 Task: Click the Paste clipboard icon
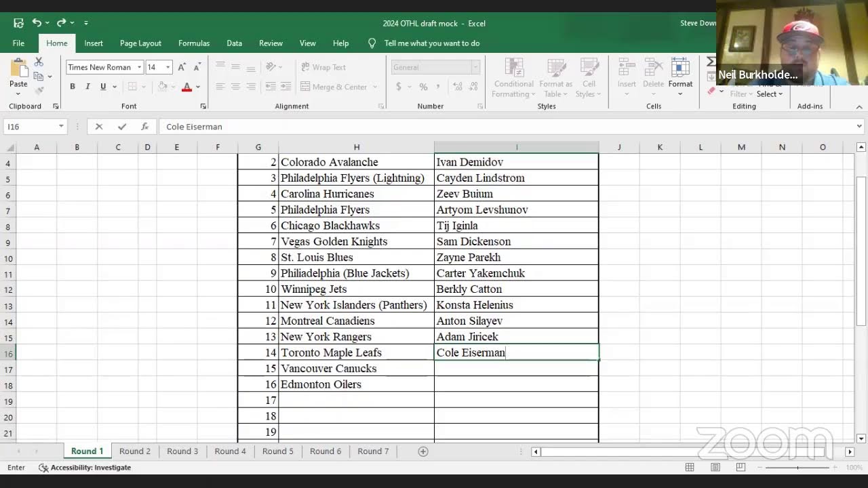[18, 68]
